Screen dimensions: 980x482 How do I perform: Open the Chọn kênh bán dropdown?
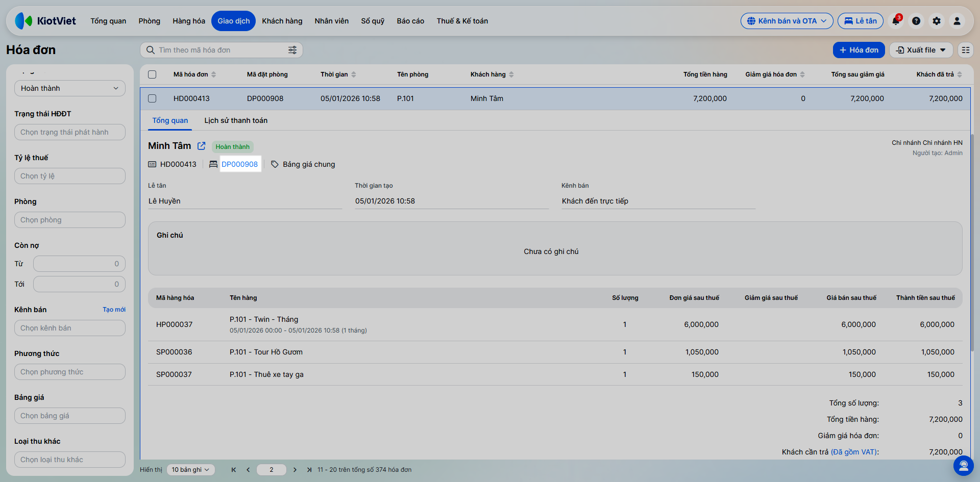(x=70, y=328)
